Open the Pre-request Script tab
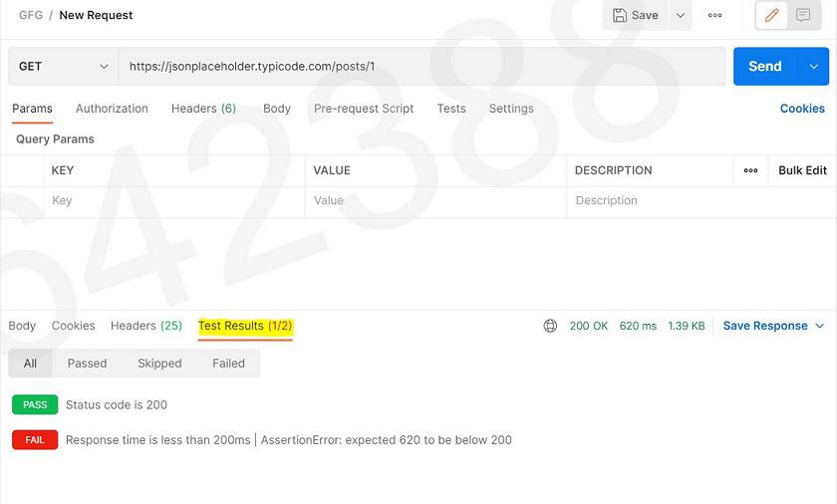Viewport: 837px width, 504px height. click(364, 109)
